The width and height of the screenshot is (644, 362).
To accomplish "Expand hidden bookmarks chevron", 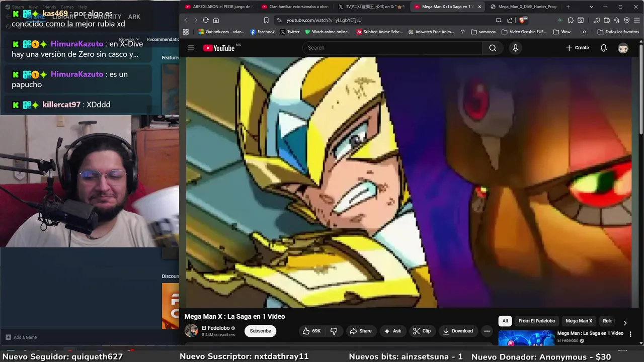I will (x=584, y=32).
